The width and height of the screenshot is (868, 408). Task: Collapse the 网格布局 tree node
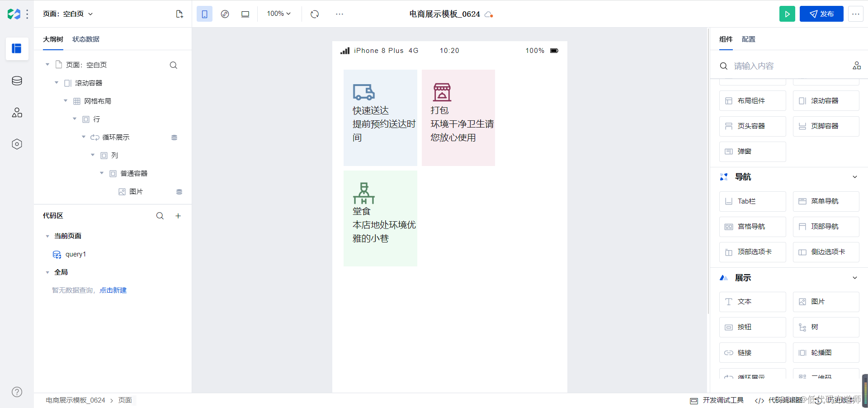[x=66, y=101]
